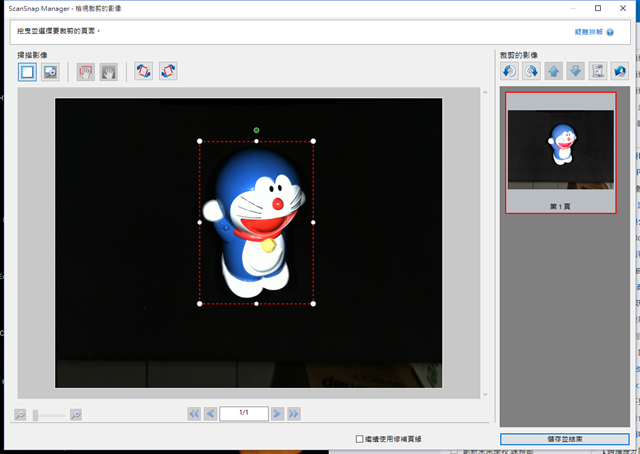Click the add crop frame tool

[x=50, y=72]
